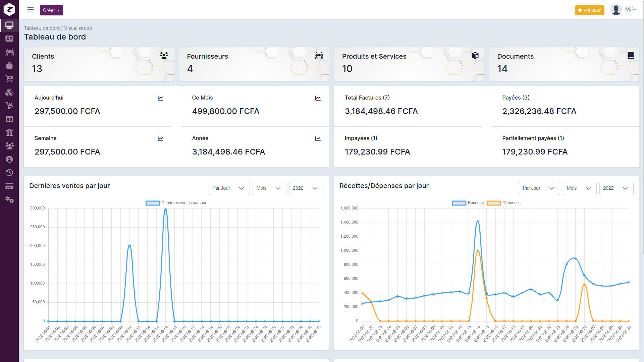This screenshot has height=362, width=644.
Task: Open the settings gears sidebar icon
Action: pyautogui.click(x=9, y=200)
